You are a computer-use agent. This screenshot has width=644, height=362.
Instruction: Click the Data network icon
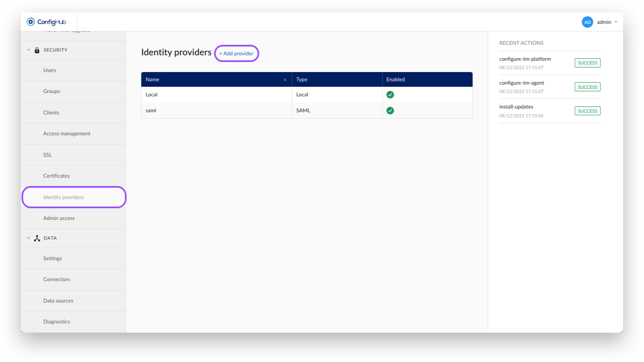click(37, 238)
